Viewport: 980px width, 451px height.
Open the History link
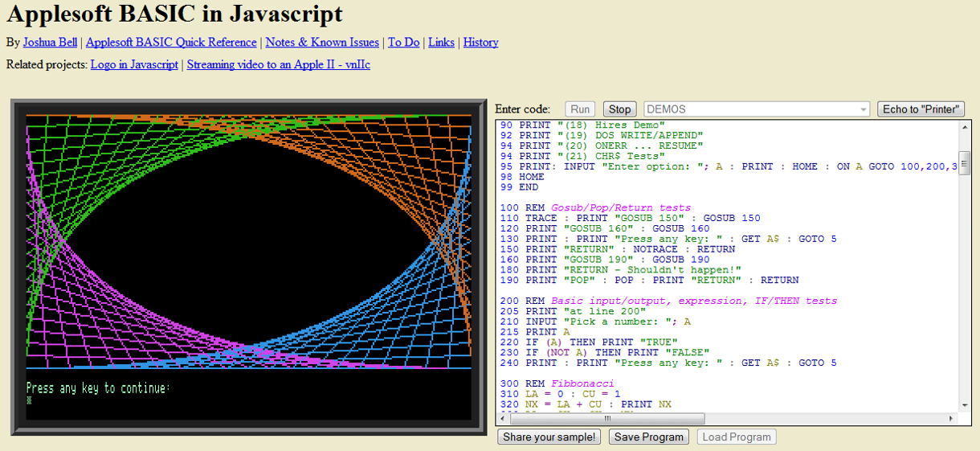coord(480,43)
